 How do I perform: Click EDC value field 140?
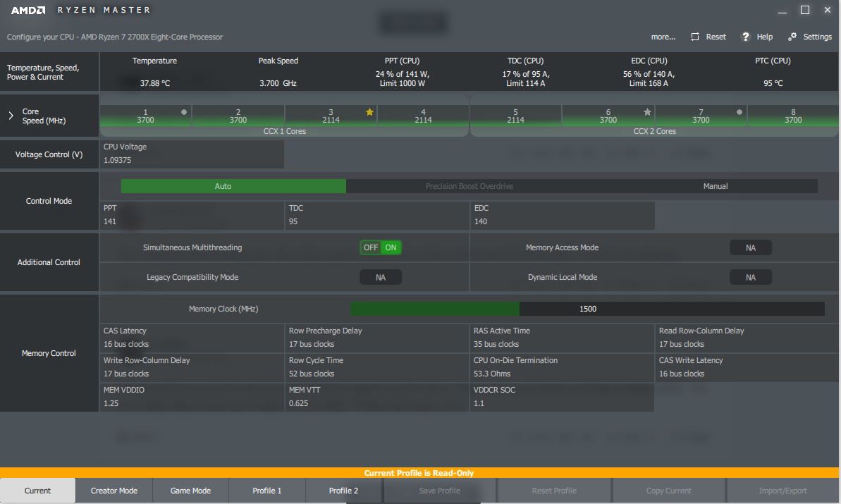(562, 215)
